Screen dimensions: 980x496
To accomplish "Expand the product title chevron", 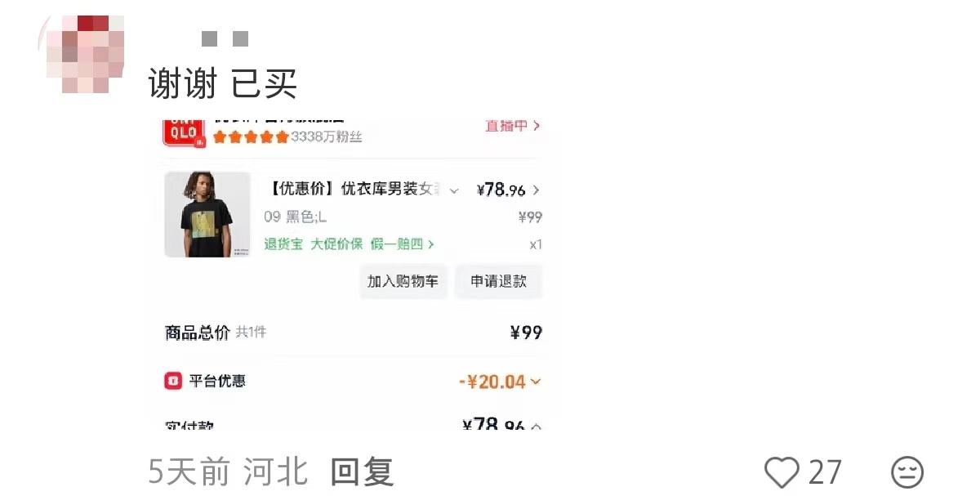I will coord(455,190).
